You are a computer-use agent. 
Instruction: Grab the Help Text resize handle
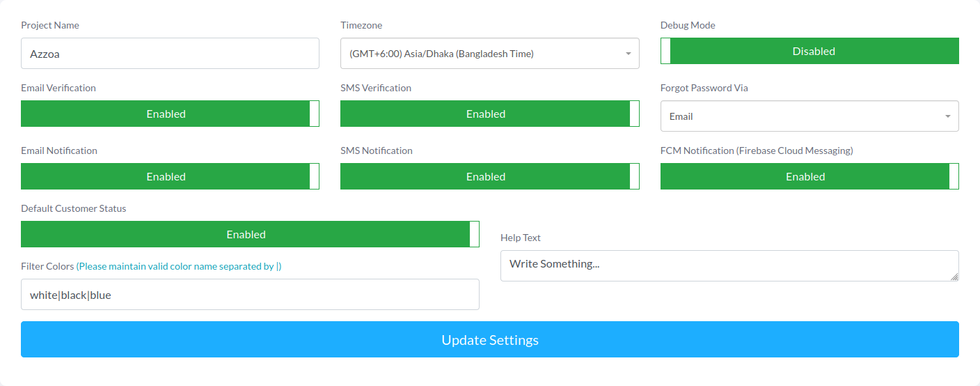pyautogui.click(x=954, y=277)
